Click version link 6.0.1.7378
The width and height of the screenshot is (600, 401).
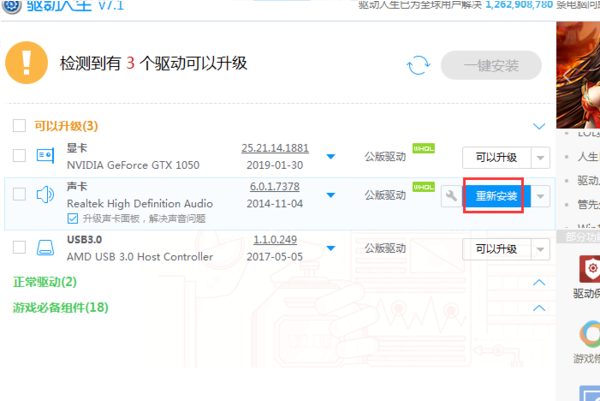click(275, 187)
